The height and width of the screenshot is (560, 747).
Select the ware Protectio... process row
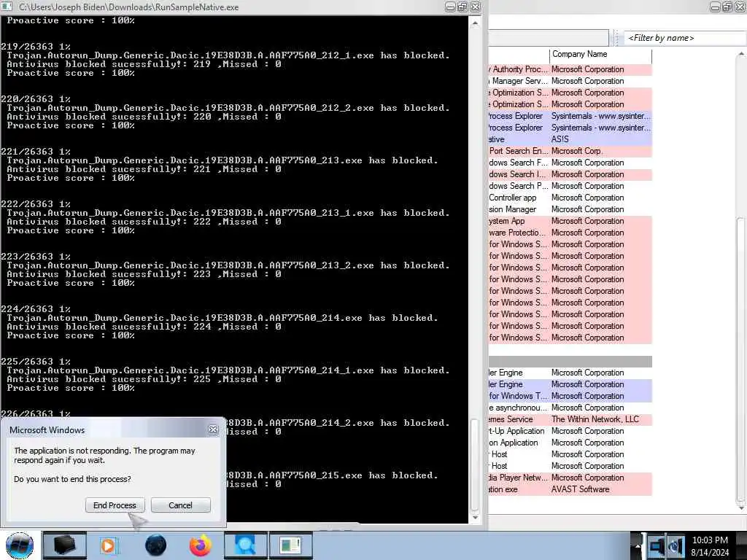(x=570, y=233)
